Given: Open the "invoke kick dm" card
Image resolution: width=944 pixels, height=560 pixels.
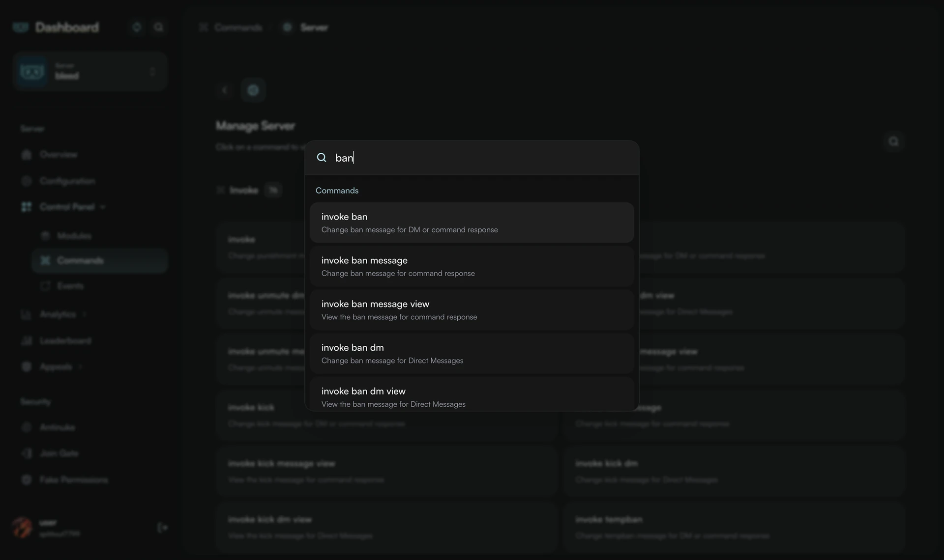Looking at the screenshot, I should [734, 471].
